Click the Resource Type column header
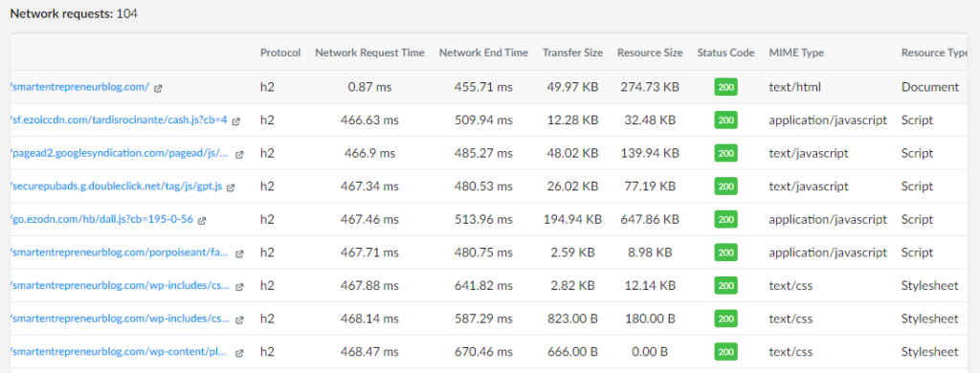 [934, 54]
